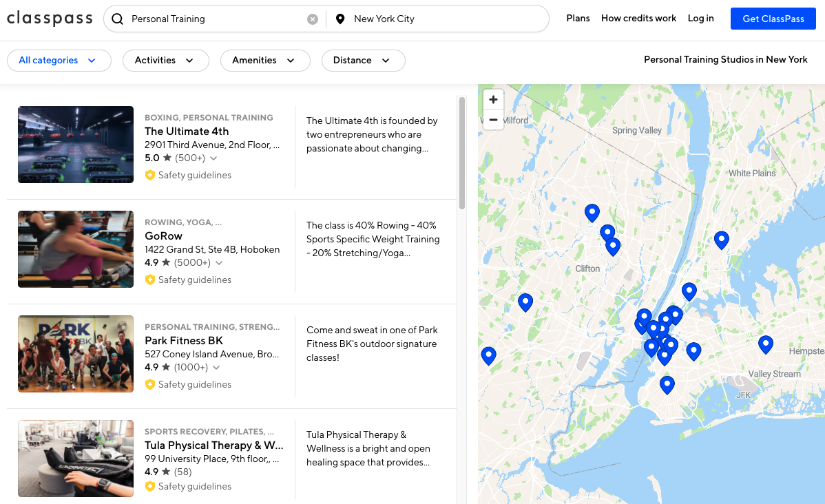Zoom out on the map
Image resolution: width=825 pixels, height=504 pixels.
coord(493,120)
